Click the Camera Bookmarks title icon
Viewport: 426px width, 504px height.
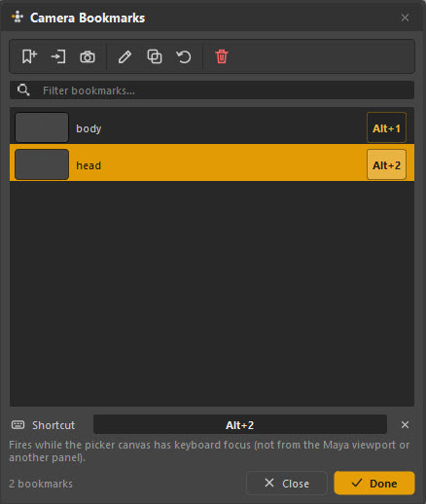[x=18, y=17]
